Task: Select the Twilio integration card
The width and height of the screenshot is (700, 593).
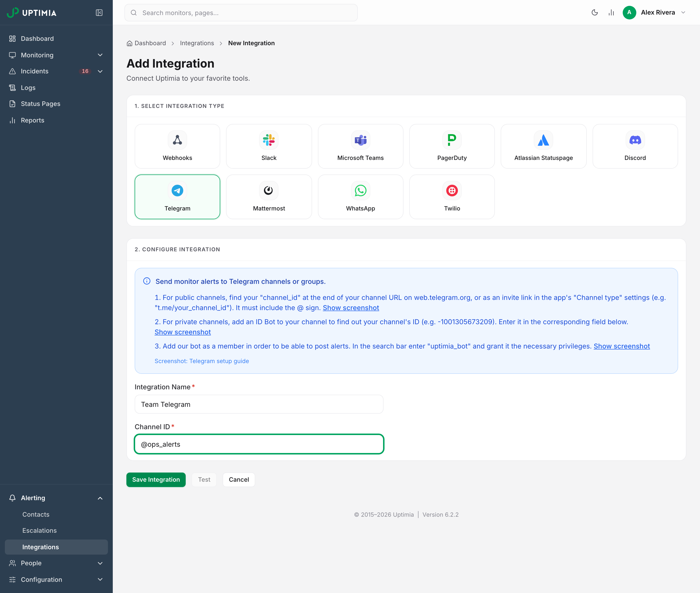Action: point(452,197)
